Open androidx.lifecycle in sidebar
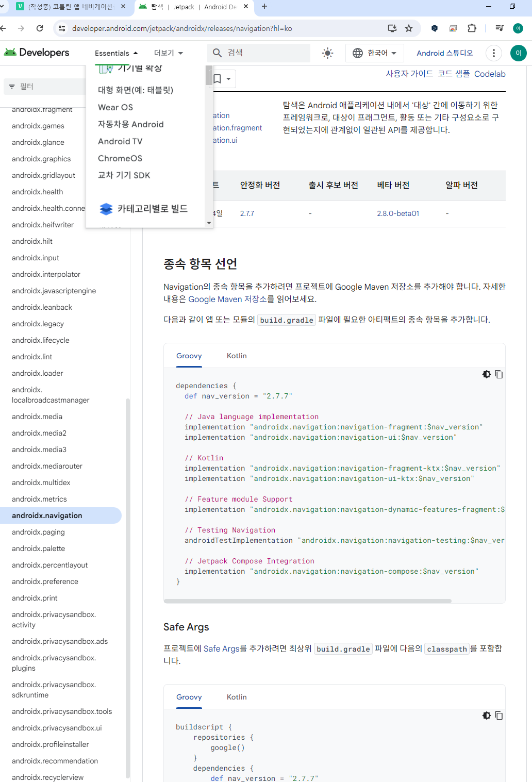This screenshot has width=532, height=782. pyautogui.click(x=41, y=340)
